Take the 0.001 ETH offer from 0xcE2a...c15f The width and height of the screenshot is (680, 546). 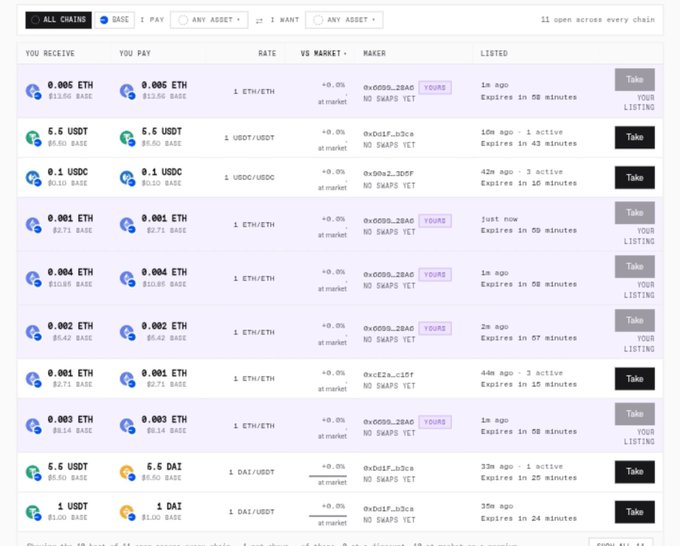[634, 379]
